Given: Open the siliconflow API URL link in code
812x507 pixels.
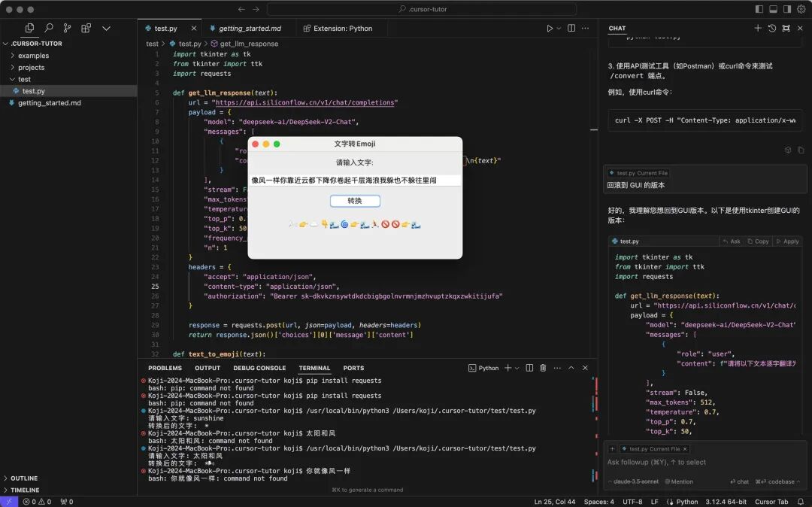Looking at the screenshot, I should point(304,102).
